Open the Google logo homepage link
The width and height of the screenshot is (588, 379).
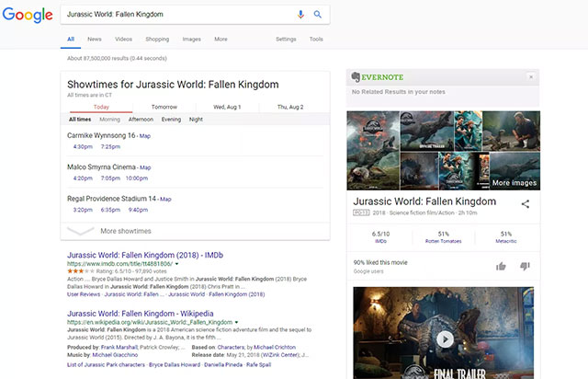[27, 16]
